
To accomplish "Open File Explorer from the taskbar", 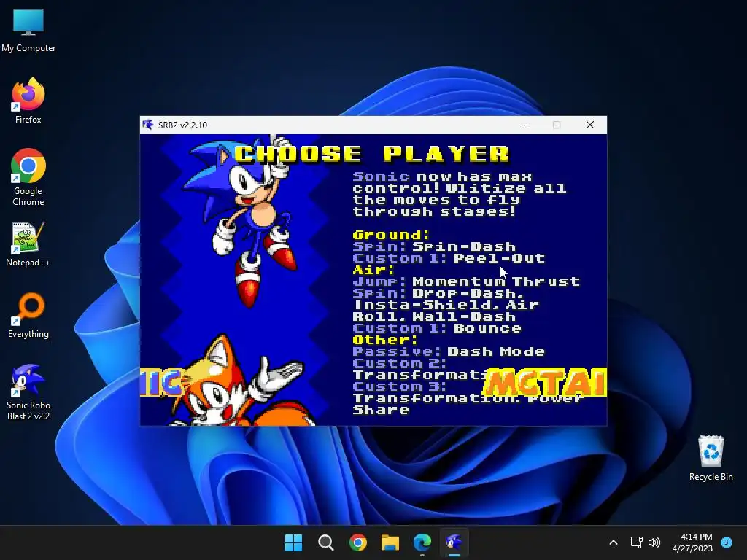I will click(x=390, y=542).
